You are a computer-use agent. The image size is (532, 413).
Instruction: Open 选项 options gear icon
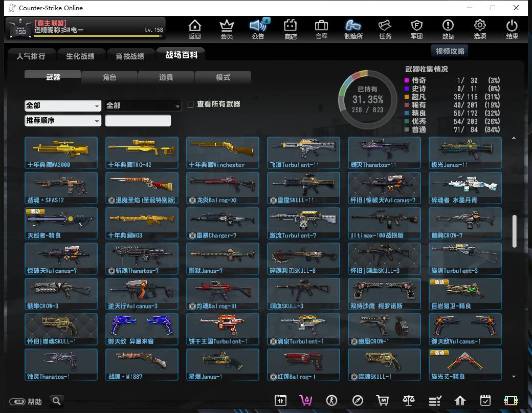(x=480, y=29)
